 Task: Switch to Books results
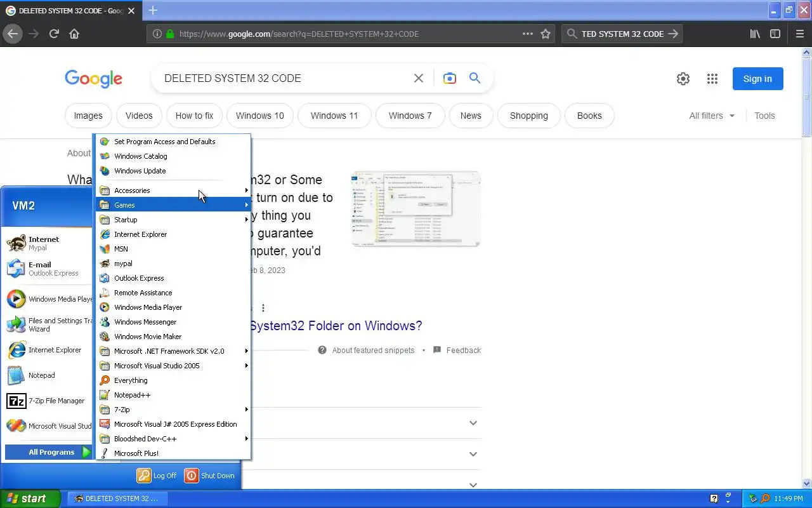pyautogui.click(x=589, y=116)
